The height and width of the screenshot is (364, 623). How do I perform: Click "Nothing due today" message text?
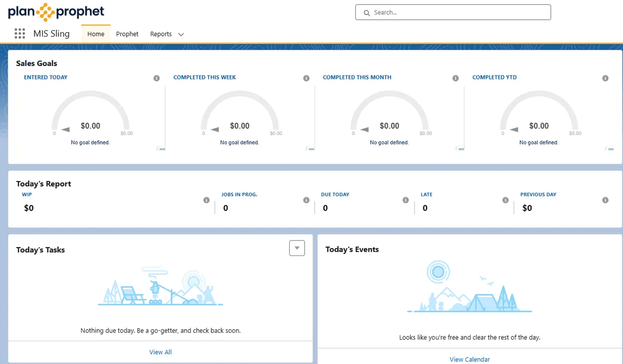click(x=160, y=330)
